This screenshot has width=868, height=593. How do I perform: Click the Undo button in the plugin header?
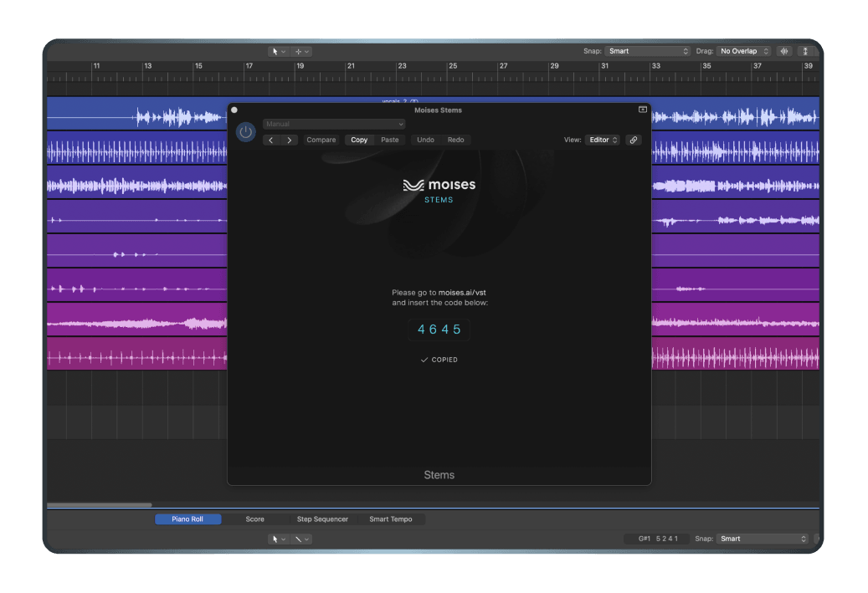[x=427, y=140]
